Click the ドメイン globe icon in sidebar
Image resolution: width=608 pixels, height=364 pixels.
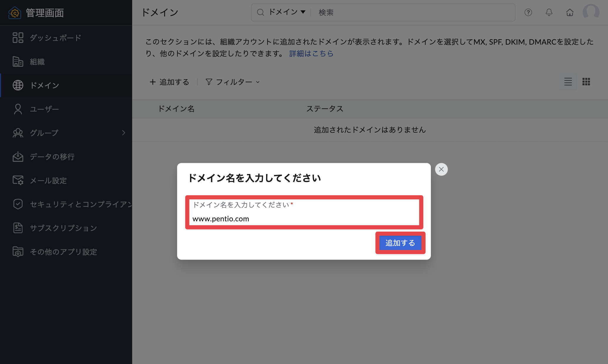(18, 85)
